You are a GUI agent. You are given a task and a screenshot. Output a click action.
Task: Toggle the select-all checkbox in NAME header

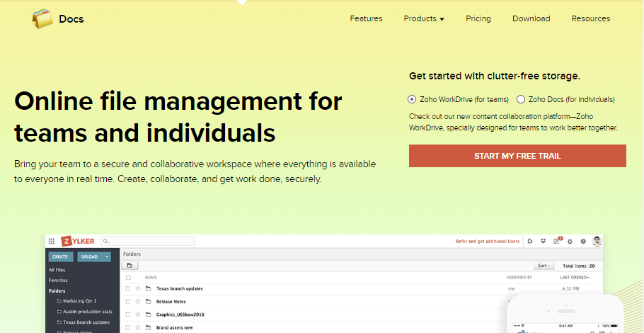[x=128, y=278]
